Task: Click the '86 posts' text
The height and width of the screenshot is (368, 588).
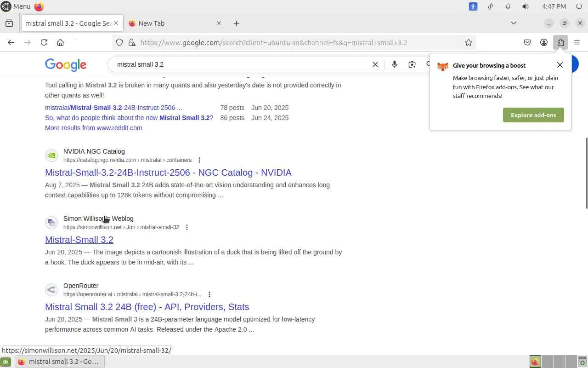Action: click(232, 118)
